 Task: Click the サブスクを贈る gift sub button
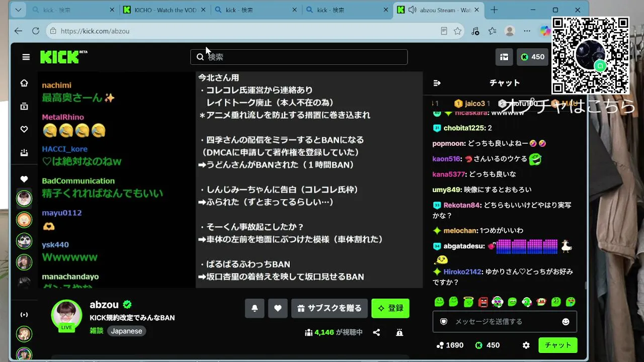tap(330, 308)
